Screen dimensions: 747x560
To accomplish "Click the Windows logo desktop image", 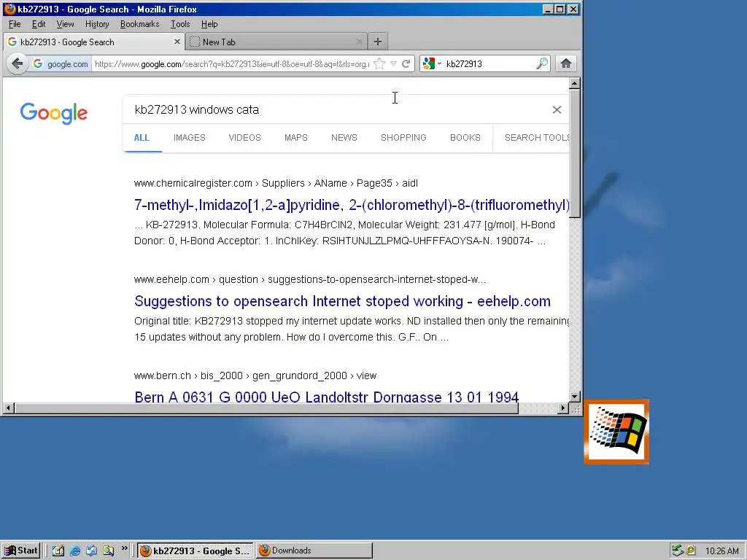I will pyautogui.click(x=616, y=432).
